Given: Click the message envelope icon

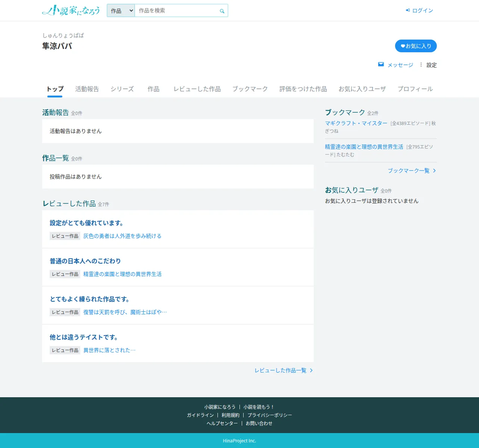Looking at the screenshot, I should (381, 65).
